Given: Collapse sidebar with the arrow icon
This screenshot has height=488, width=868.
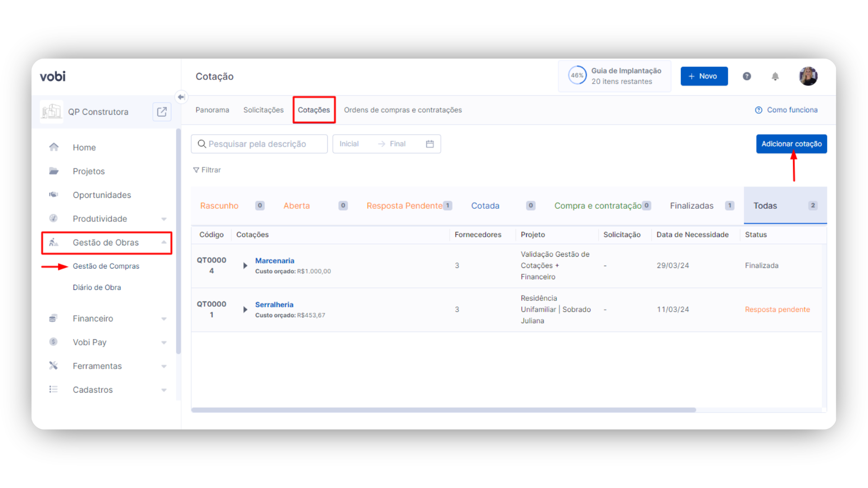Looking at the screenshot, I should [181, 97].
